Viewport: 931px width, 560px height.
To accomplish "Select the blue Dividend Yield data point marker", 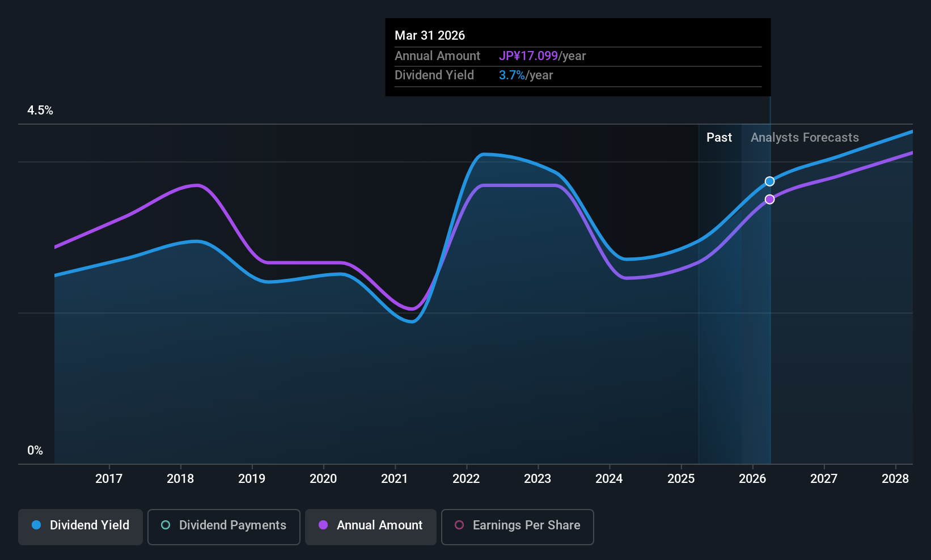I will click(769, 181).
